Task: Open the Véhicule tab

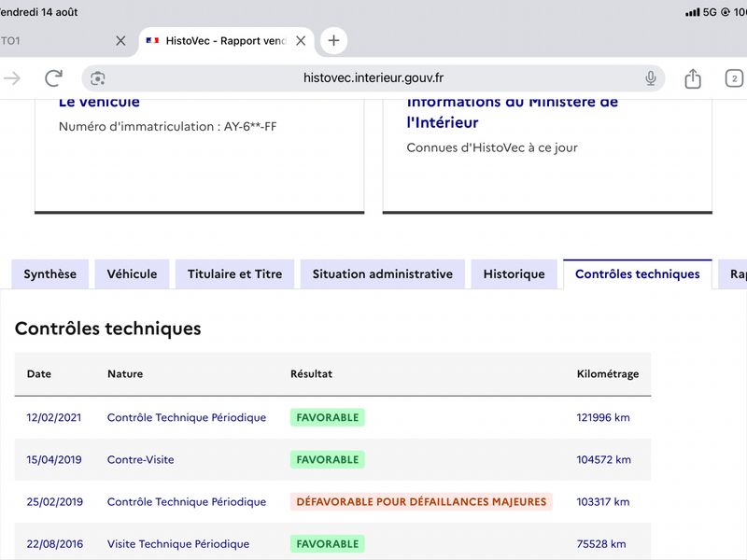Action: 132,273
